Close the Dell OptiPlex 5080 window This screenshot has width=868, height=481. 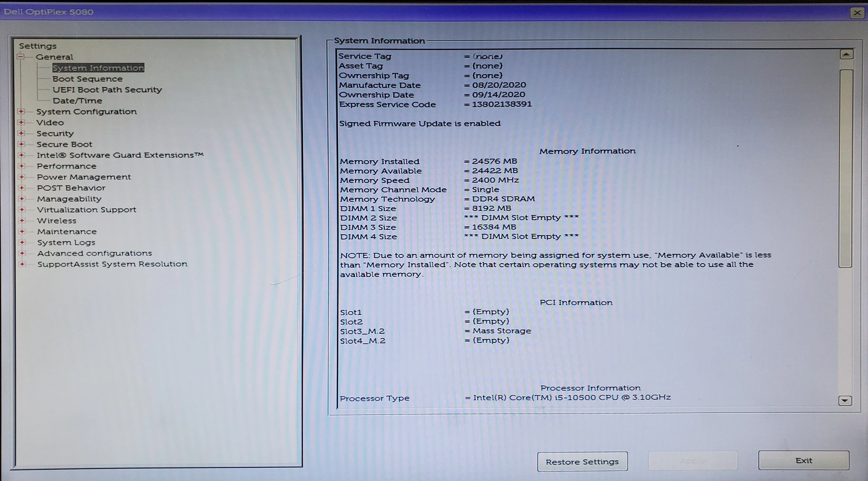point(857,13)
